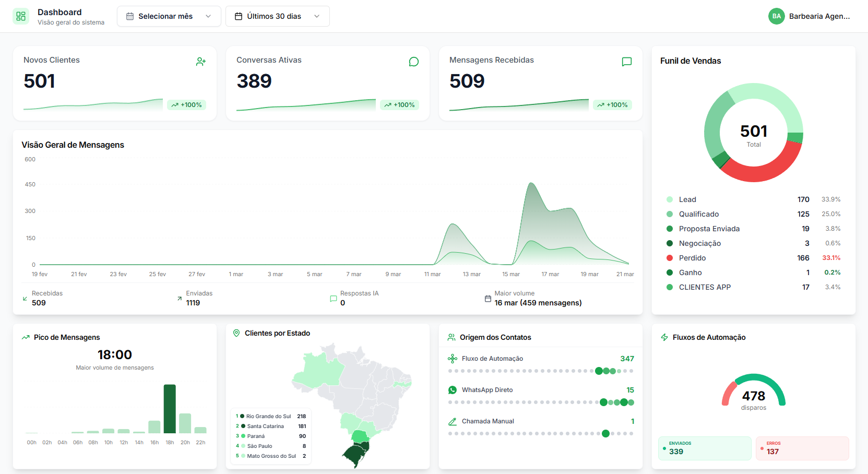Hide the CLIENTES APP legend entry
The height and width of the screenshot is (474, 868).
[705, 287]
